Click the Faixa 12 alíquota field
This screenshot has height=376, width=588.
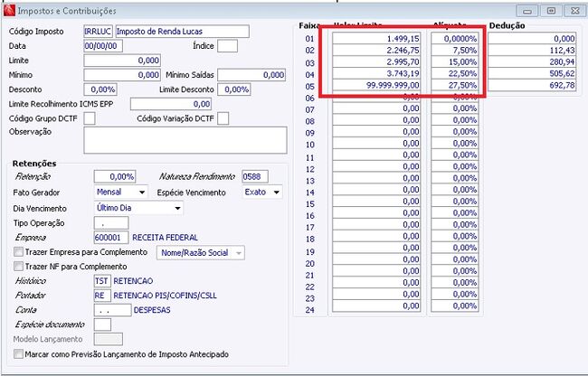tap(455, 166)
